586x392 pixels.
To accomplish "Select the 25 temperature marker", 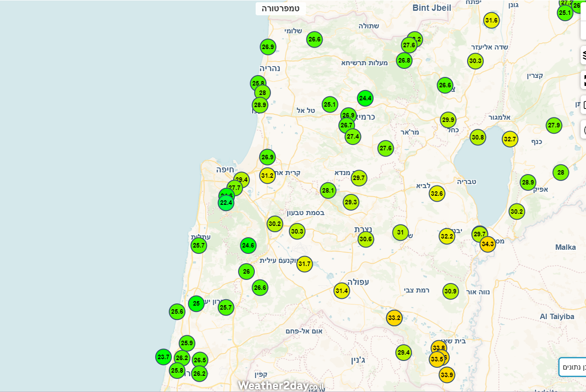I will tap(196, 304).
